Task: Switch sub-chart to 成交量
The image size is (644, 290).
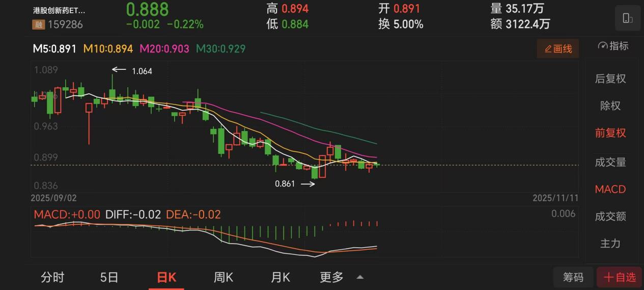Action: [x=610, y=162]
